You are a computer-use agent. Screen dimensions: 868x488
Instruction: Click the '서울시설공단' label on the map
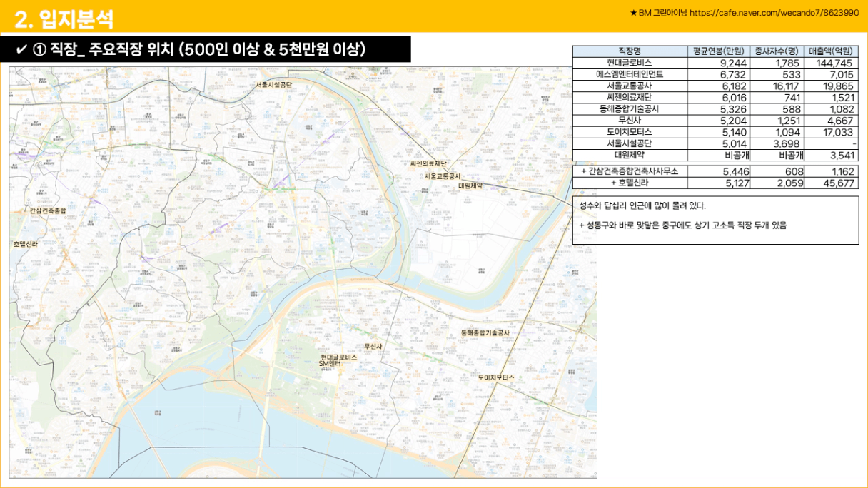(274, 84)
